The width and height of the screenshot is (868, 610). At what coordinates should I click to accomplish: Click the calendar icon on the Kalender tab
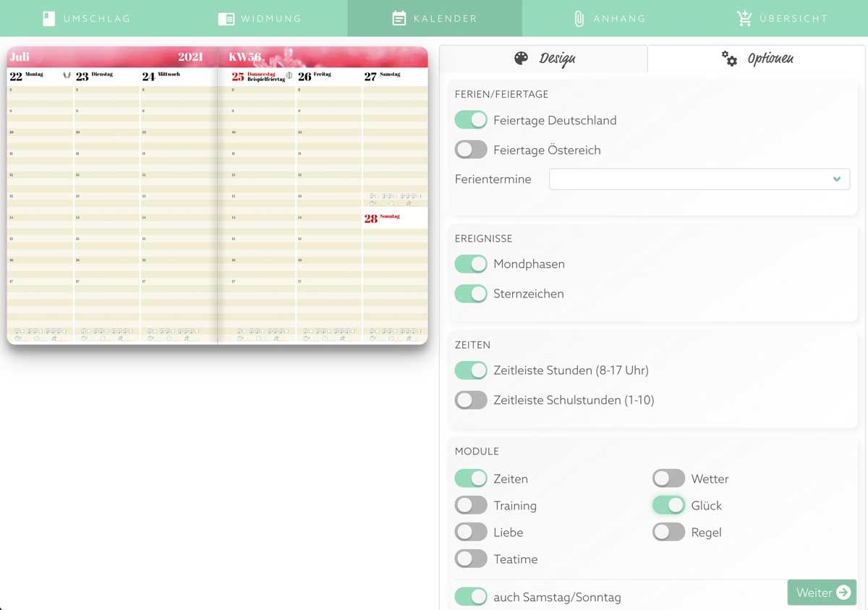[399, 18]
